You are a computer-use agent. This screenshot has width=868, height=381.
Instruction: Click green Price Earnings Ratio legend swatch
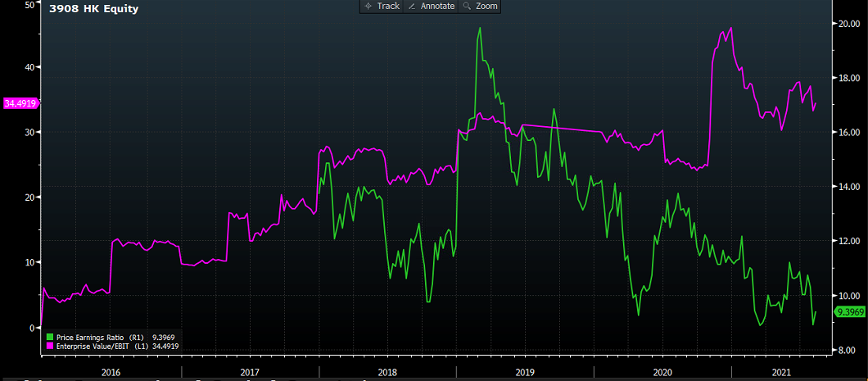[x=50, y=337]
